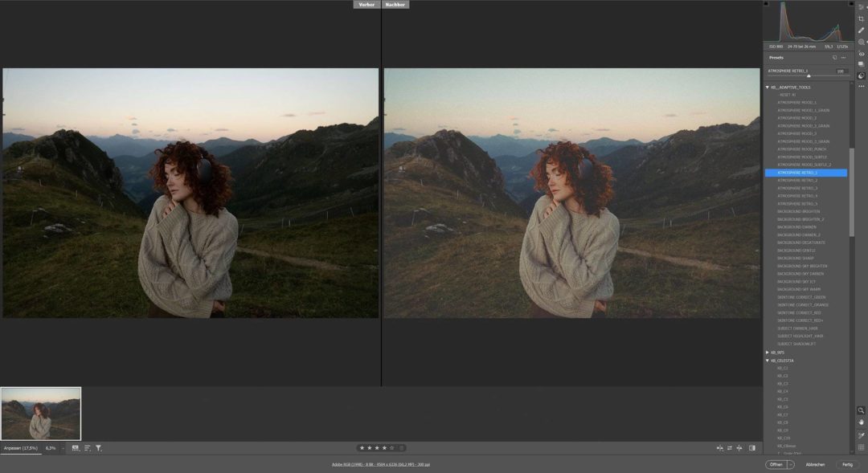Click the ATMOSPHERE RETRO_1 amount slider handle
Viewport: 868px width, 473px height.
pyautogui.click(x=809, y=76)
